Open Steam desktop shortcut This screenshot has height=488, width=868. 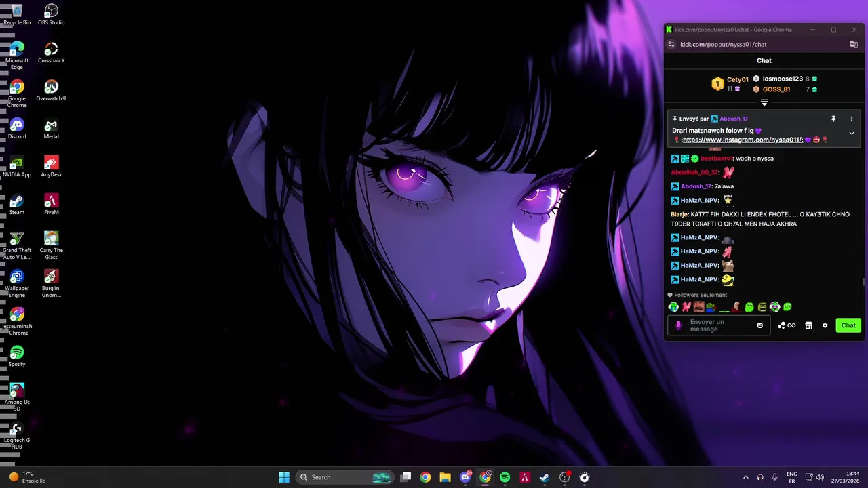(x=17, y=205)
